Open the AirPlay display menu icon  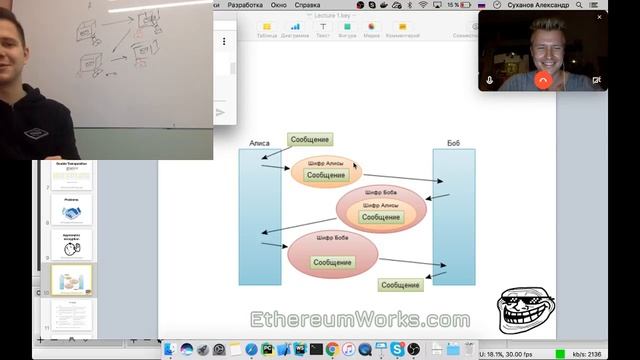click(x=437, y=5)
